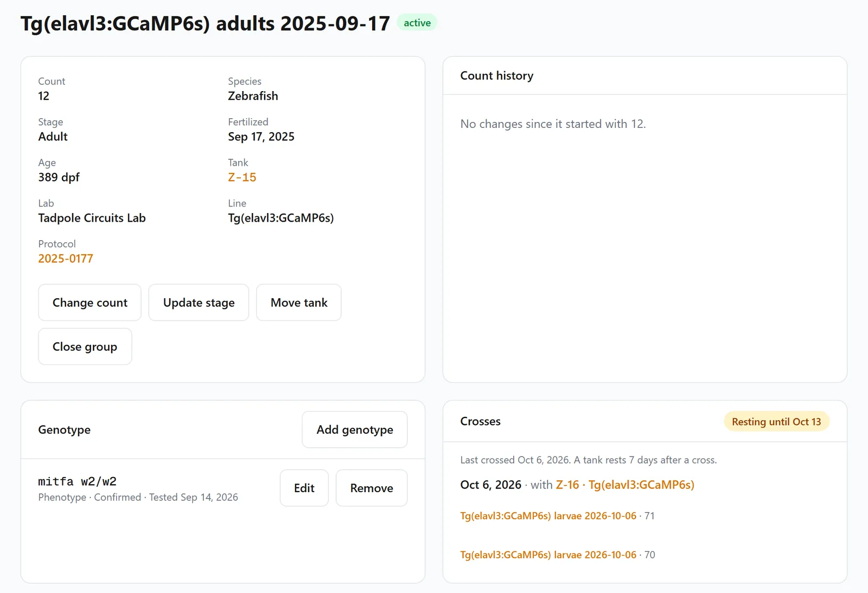Click the mitfa w2/w2 genotype text

pyautogui.click(x=77, y=481)
